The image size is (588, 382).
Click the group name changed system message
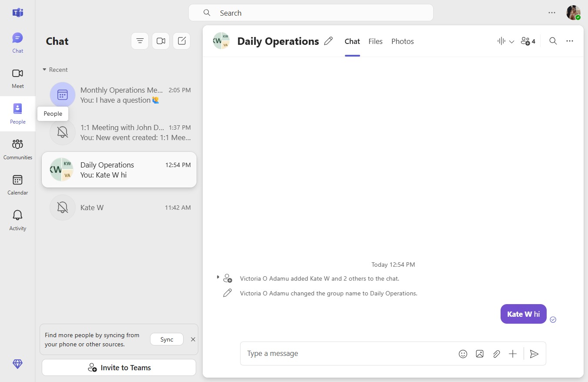click(x=329, y=293)
